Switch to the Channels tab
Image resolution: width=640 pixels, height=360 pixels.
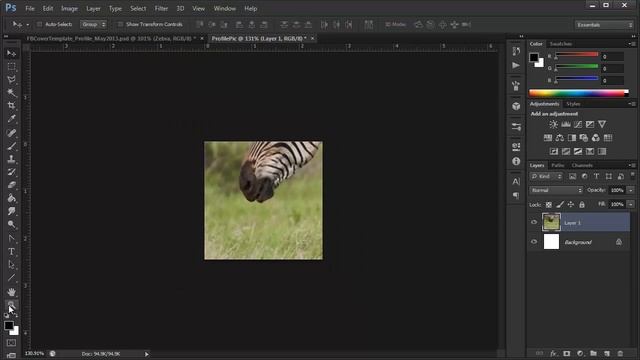(x=582, y=165)
